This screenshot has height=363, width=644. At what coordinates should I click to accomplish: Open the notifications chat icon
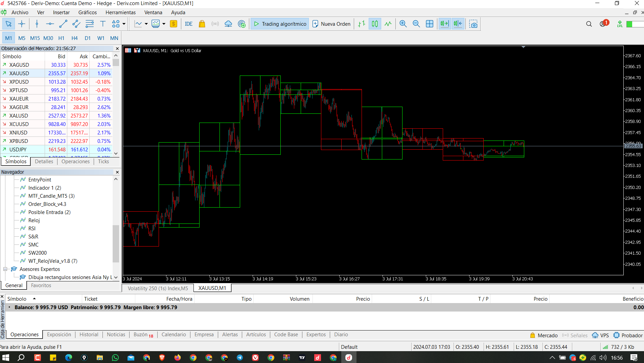point(603,24)
